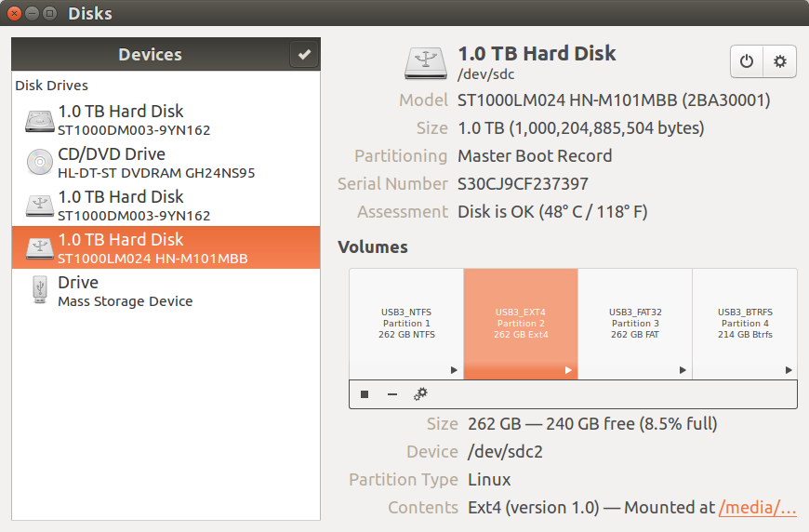809x532 pixels.
Task: Select the Mass Storage Device USB stick icon
Action: point(40,290)
